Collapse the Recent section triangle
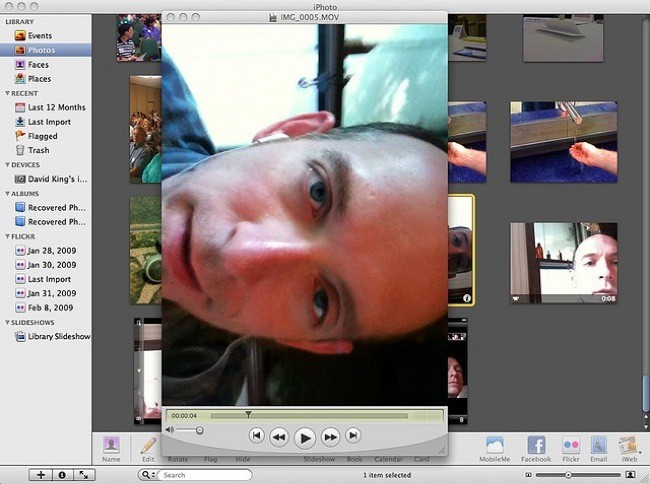The width and height of the screenshot is (650, 484). (x=8, y=93)
